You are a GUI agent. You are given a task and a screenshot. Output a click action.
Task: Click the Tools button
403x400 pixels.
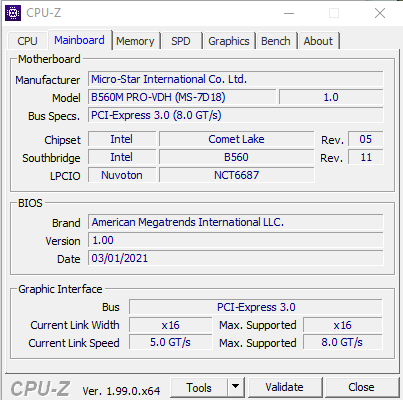pyautogui.click(x=199, y=387)
